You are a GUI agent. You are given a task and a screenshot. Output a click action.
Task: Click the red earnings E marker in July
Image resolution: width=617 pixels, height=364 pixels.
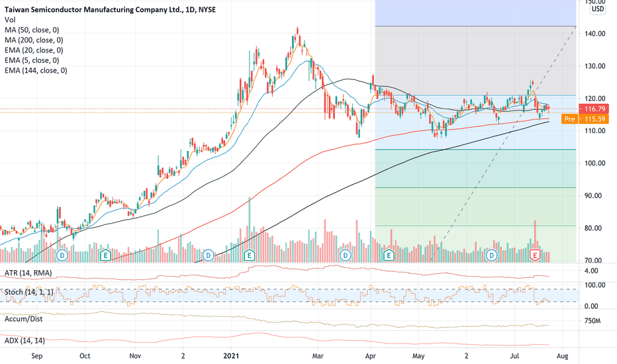535,255
